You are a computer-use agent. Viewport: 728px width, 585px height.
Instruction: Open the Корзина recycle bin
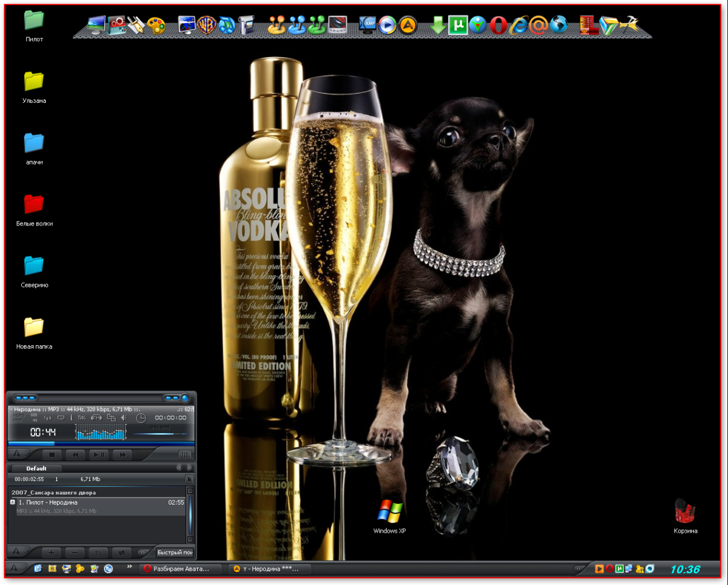[685, 512]
